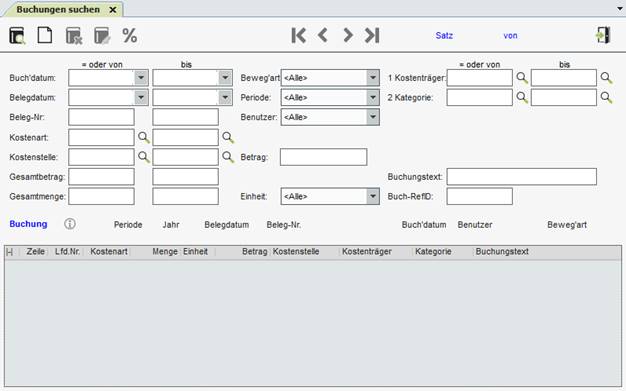Focus the 2 Kategorie 'bis' input field
Image resolution: width=626 pixels, height=391 pixels.
[564, 97]
